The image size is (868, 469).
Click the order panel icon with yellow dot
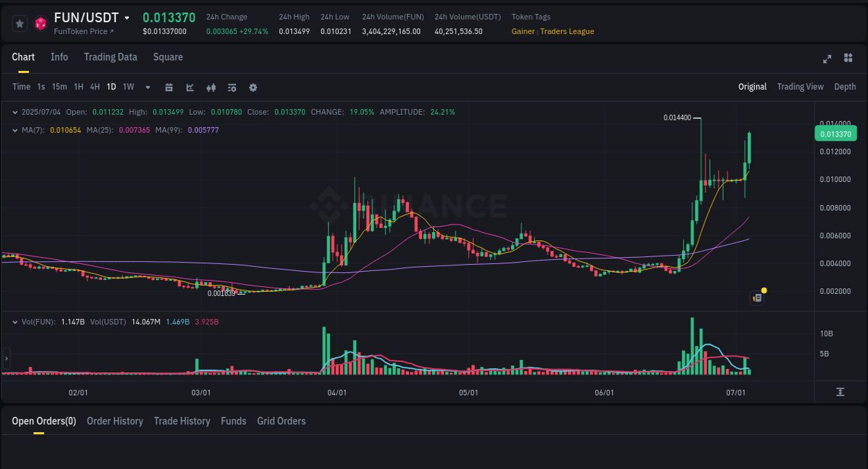[756, 297]
